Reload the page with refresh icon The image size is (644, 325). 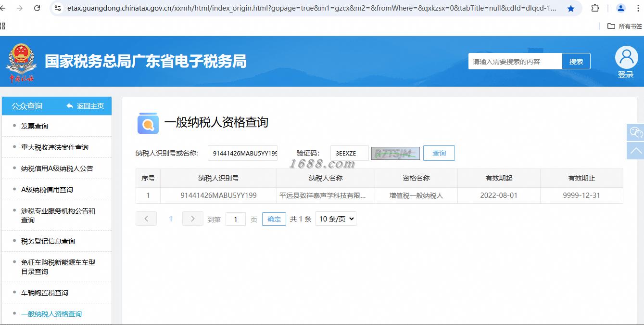pyautogui.click(x=37, y=8)
